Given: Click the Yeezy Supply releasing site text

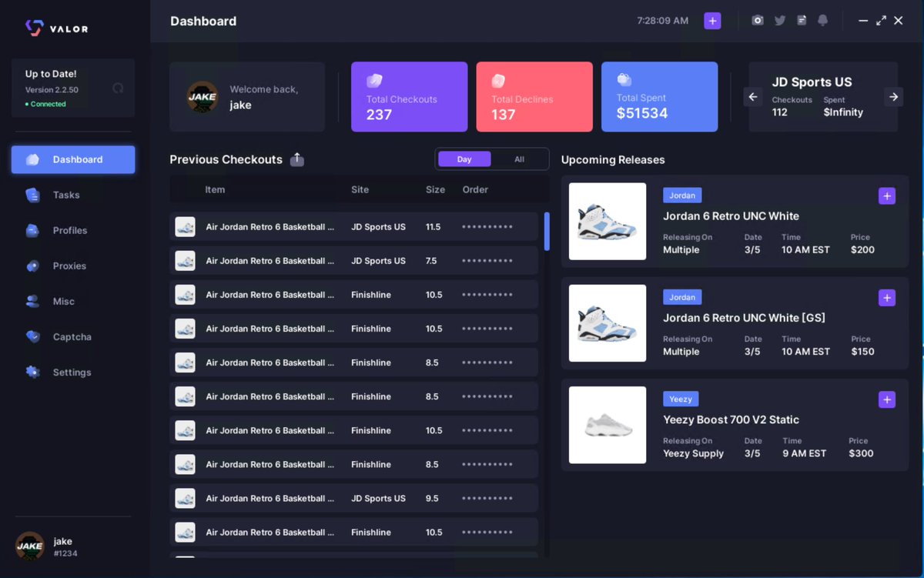Looking at the screenshot, I should point(693,453).
